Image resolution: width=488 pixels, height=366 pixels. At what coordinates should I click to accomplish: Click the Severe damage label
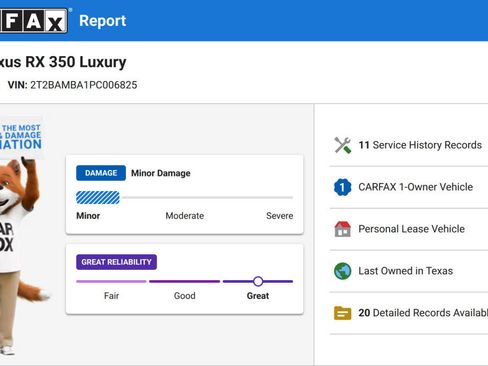tap(280, 216)
